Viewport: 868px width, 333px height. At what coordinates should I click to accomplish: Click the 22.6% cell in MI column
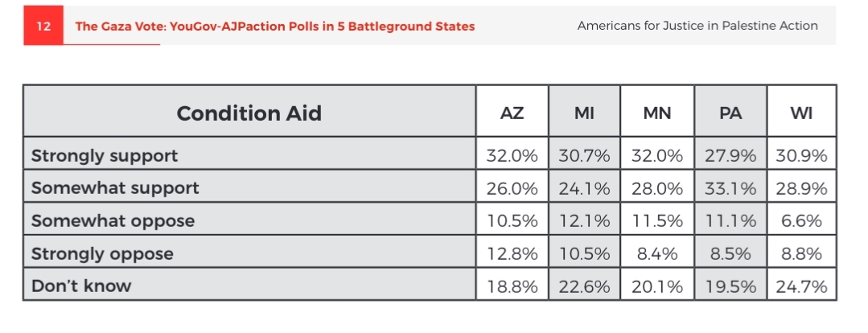point(584,286)
